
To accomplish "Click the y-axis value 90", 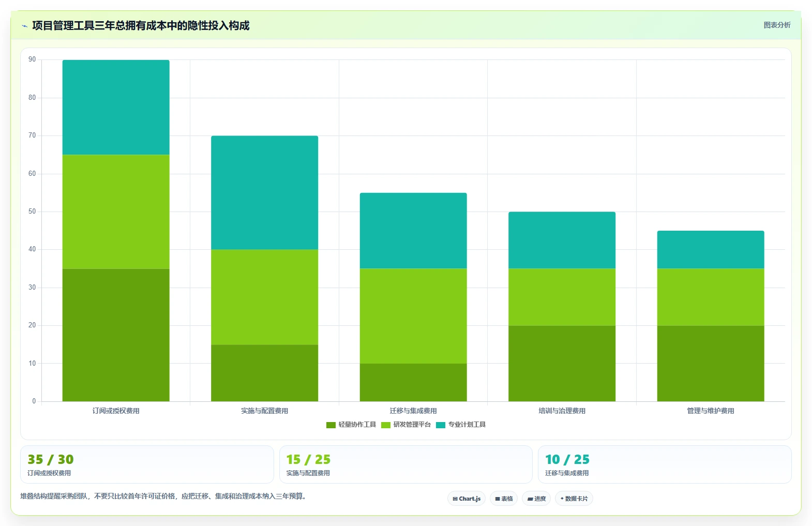I will 32,59.
